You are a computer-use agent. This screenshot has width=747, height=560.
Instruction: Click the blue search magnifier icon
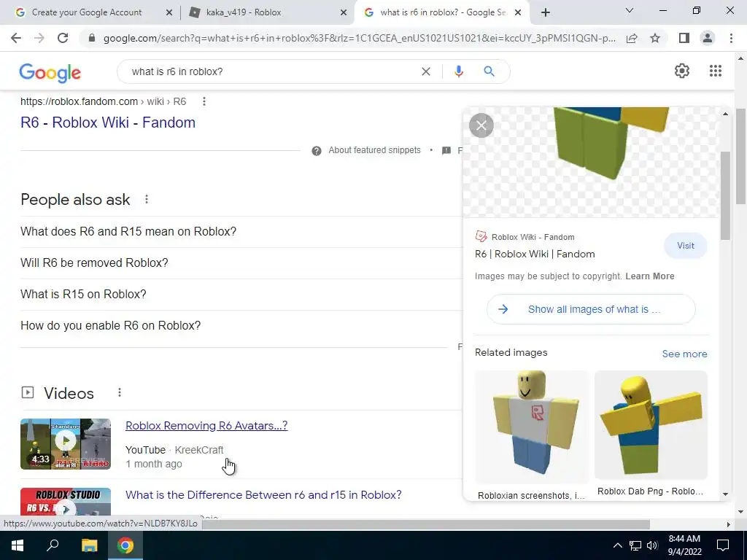(x=489, y=71)
